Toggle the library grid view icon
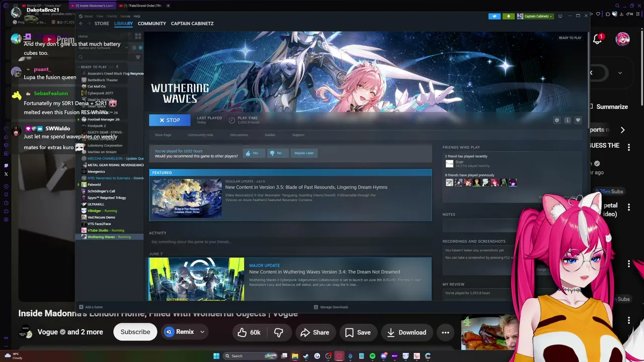The image size is (644, 362). (138, 36)
